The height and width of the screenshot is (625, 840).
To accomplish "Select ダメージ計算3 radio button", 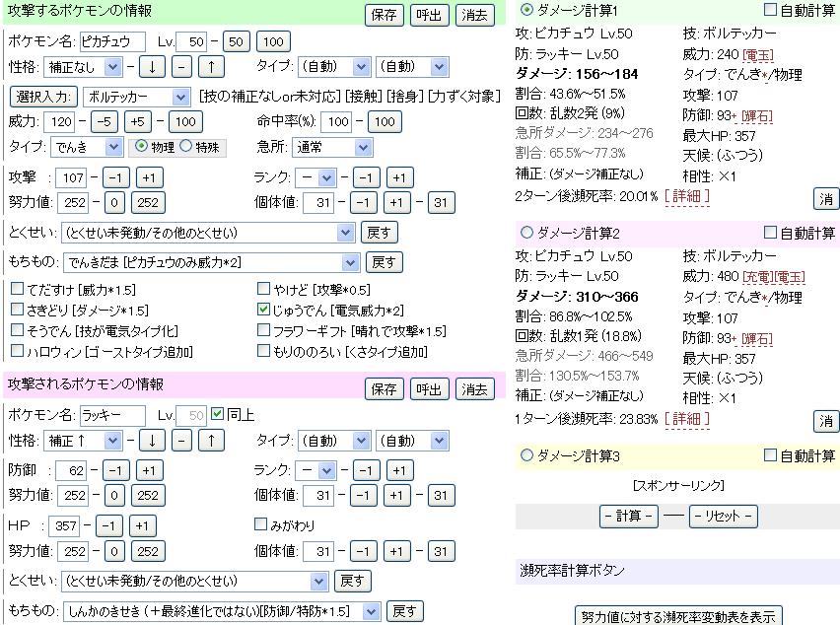I will pos(527,455).
